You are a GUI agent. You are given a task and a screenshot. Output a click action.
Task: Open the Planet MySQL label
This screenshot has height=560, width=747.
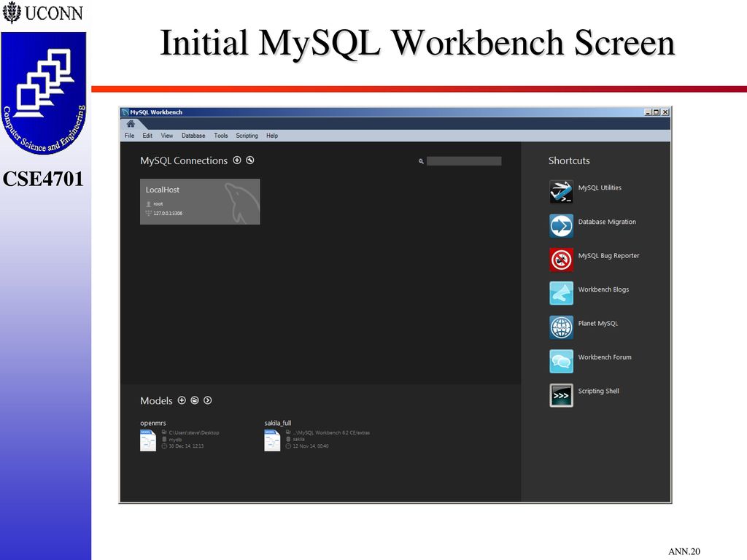coord(598,323)
